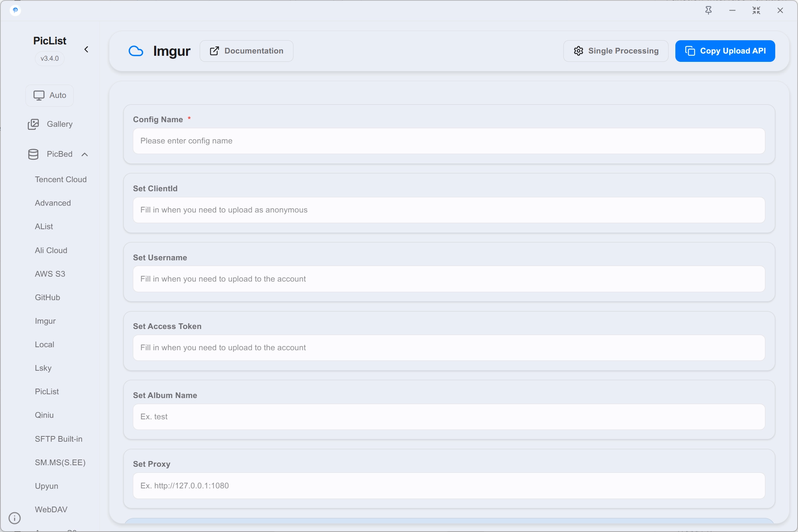Open Imgur Documentation link
798x532 pixels.
point(246,51)
